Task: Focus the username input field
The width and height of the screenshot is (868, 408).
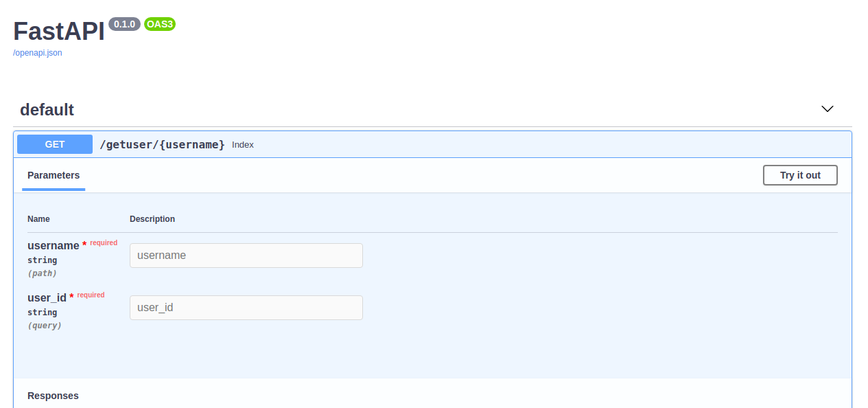Action: coord(246,255)
